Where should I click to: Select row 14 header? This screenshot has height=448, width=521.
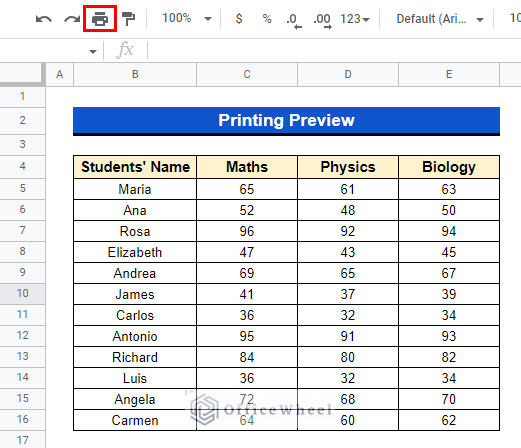(x=22, y=377)
